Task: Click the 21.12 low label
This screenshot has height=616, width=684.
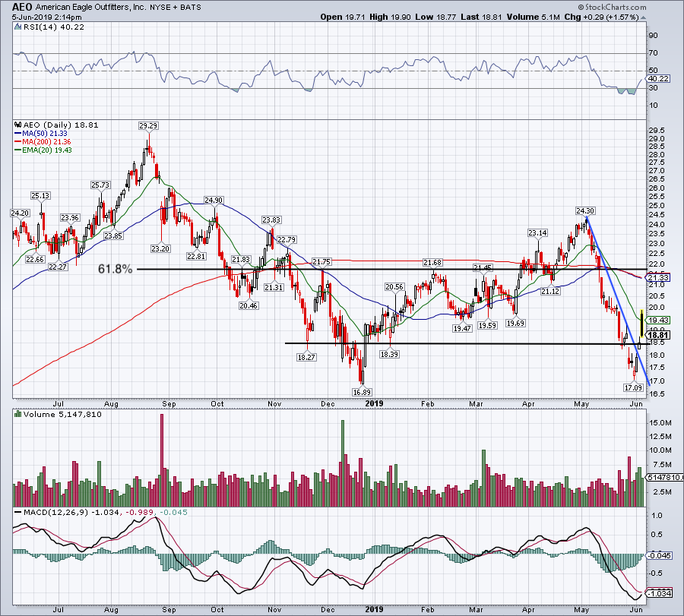Action: tap(550, 291)
